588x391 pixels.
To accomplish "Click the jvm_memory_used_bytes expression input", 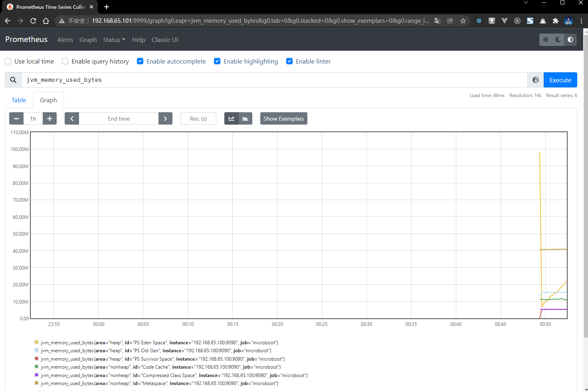I will click(274, 80).
